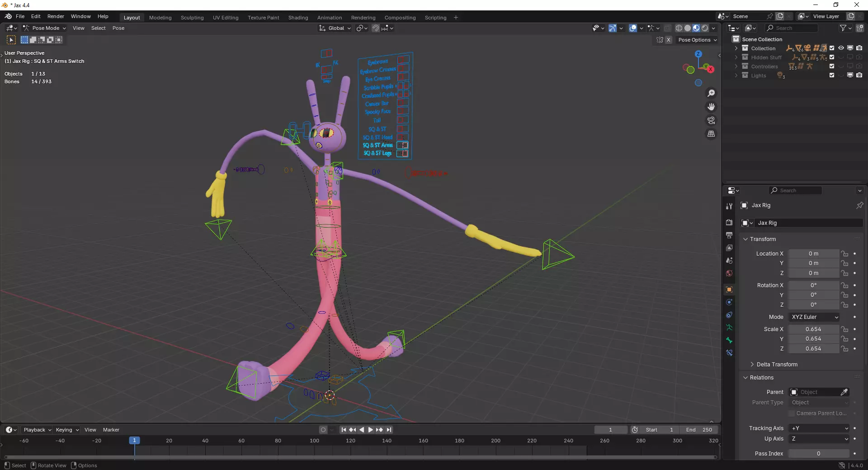The height and width of the screenshot is (470, 868).
Task: Select the tweak select tool icon
Action: tap(11, 40)
